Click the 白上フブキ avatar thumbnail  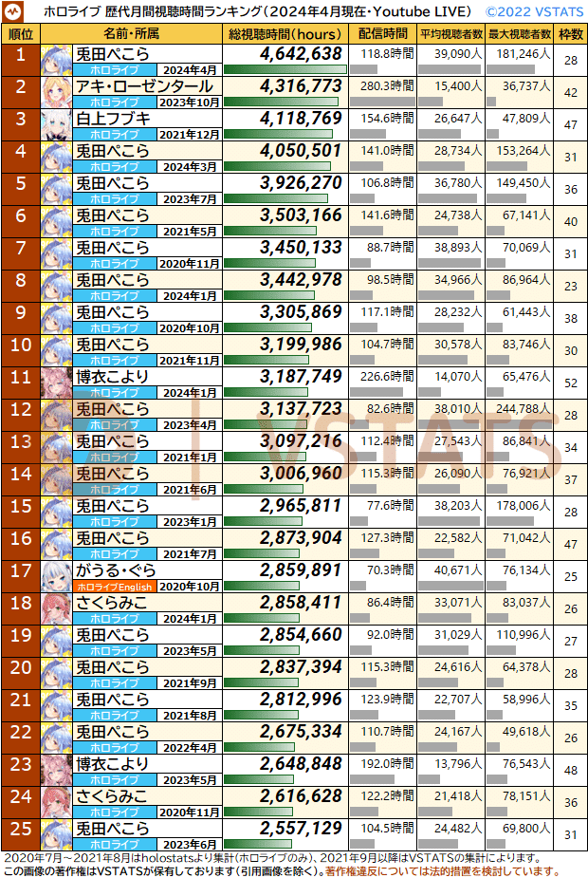click(x=57, y=125)
